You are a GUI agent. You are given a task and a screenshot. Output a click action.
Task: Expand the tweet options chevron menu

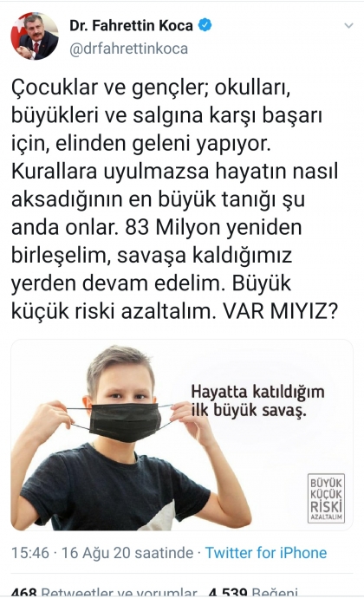pos(348,26)
